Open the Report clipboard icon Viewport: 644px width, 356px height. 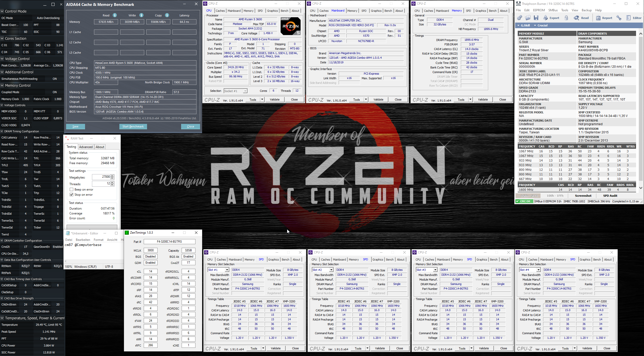coord(598,18)
